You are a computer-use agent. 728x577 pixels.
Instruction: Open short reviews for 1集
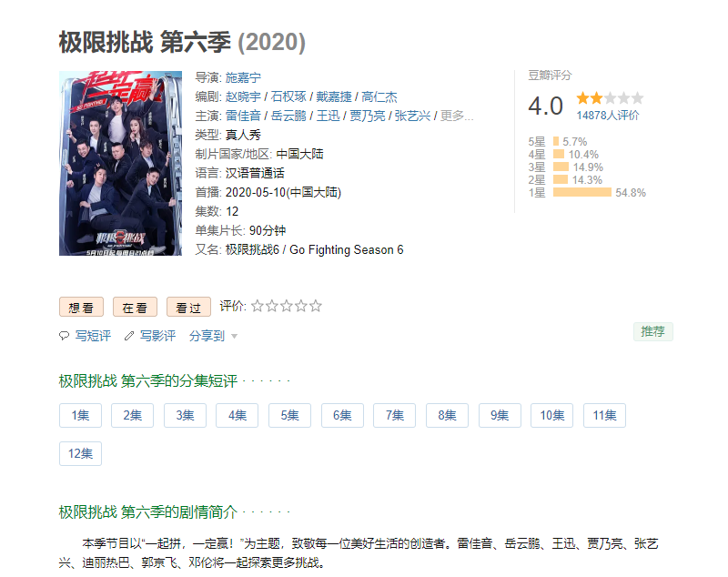(x=80, y=415)
